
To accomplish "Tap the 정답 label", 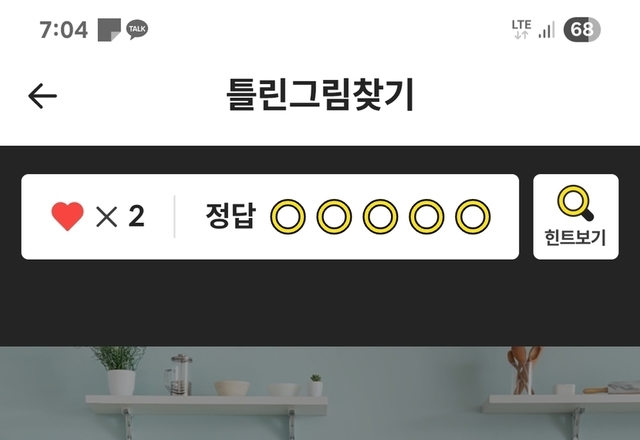I will pos(231,216).
